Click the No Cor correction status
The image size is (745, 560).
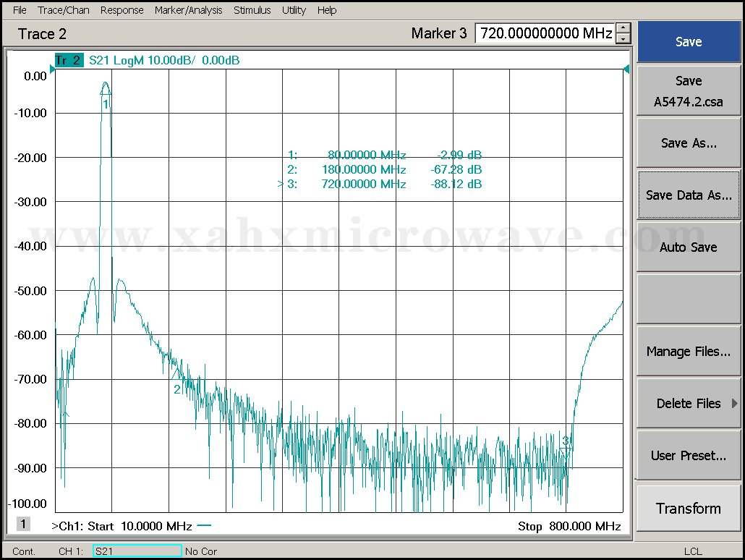point(201,551)
